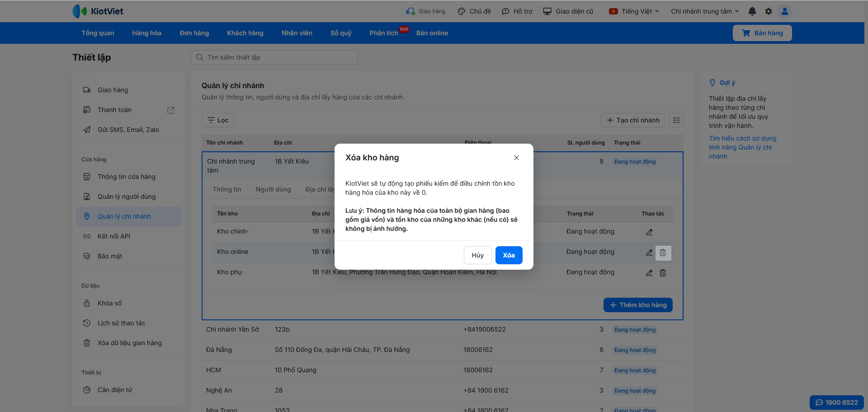Open Khóa sổ settings
The height and width of the screenshot is (412, 868).
pos(129,303)
